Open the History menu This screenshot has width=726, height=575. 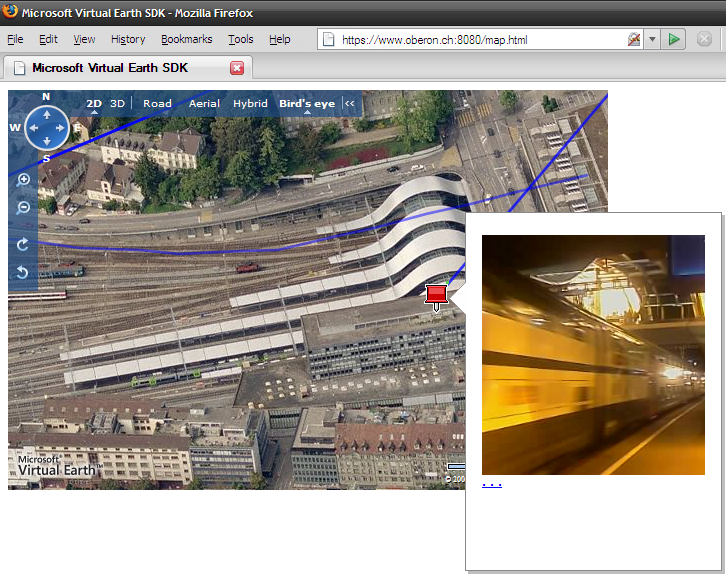click(x=128, y=39)
